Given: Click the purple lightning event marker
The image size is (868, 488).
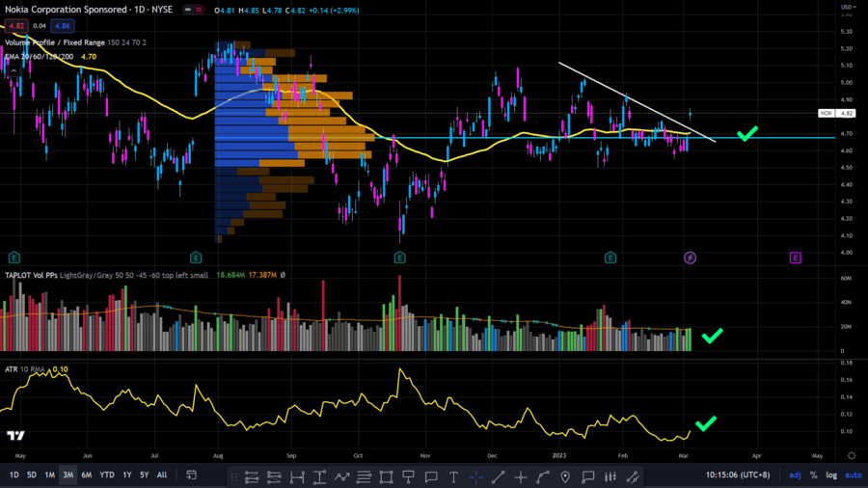Looking at the screenshot, I should tap(690, 258).
